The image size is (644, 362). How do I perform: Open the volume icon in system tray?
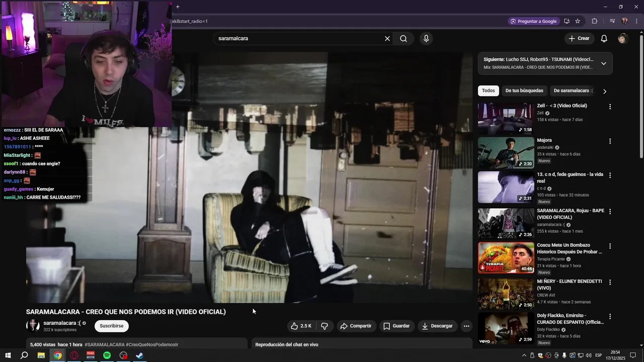(588, 355)
